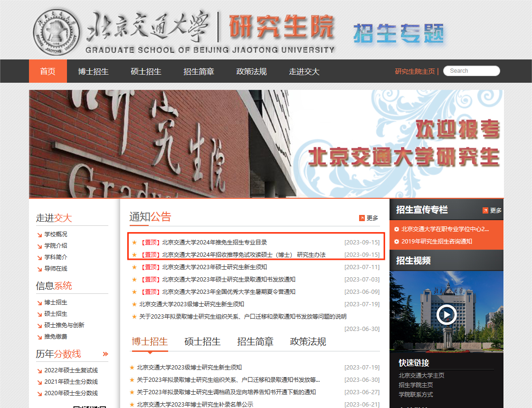Open quick link 北京交通大学主页

(x=421, y=375)
